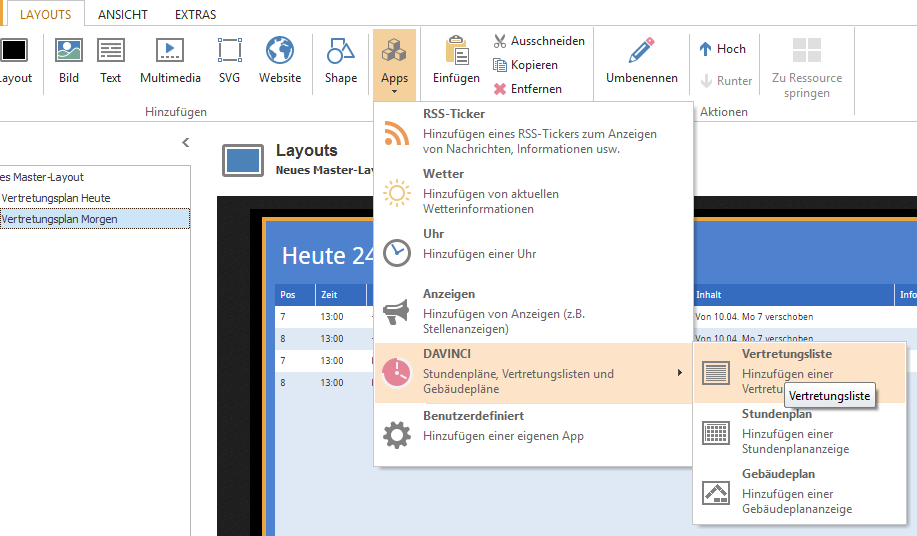917x536 pixels.
Task: Add a Text element from the ribbon
Action: point(111,61)
